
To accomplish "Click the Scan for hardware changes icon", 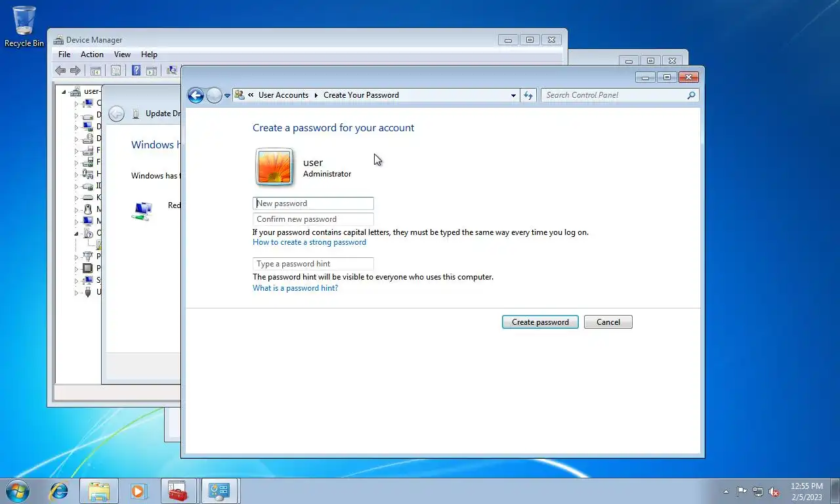I will coord(171,70).
